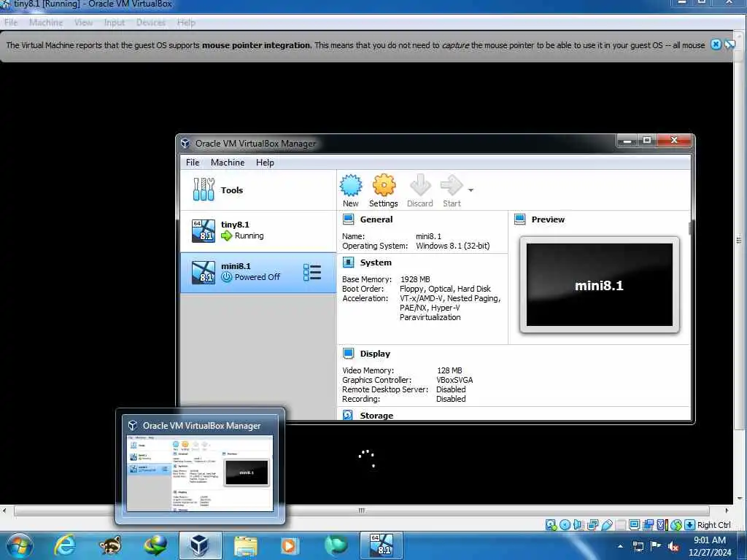Open the media player taskbar icon
747x560 pixels.
pyautogui.click(x=290, y=545)
